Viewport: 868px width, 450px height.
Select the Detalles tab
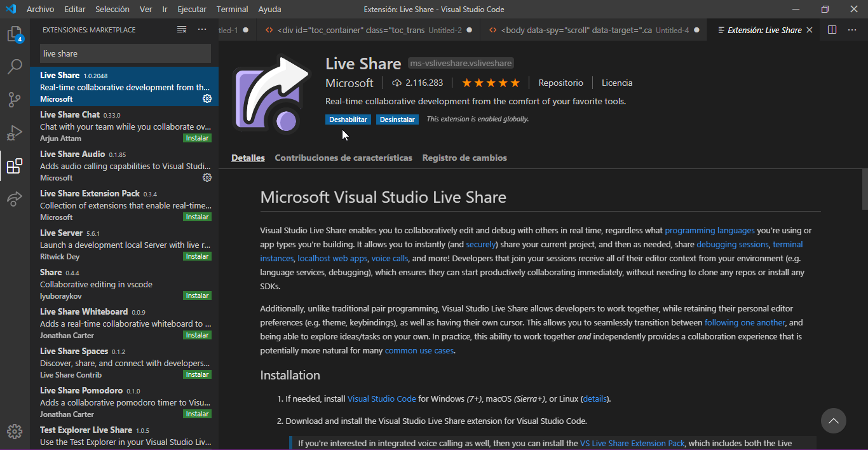[248, 158]
